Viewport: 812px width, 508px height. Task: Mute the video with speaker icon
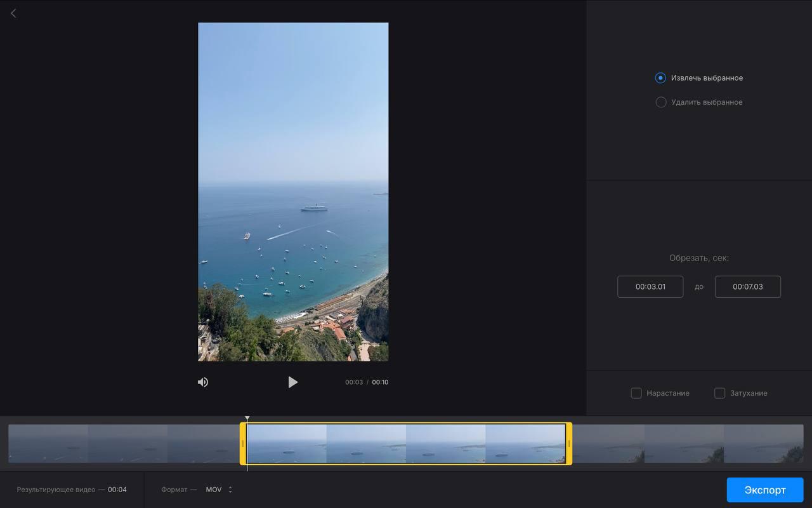pos(203,382)
